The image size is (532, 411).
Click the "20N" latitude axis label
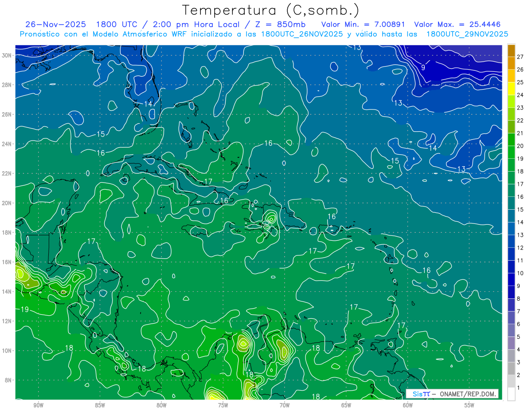click(7, 203)
